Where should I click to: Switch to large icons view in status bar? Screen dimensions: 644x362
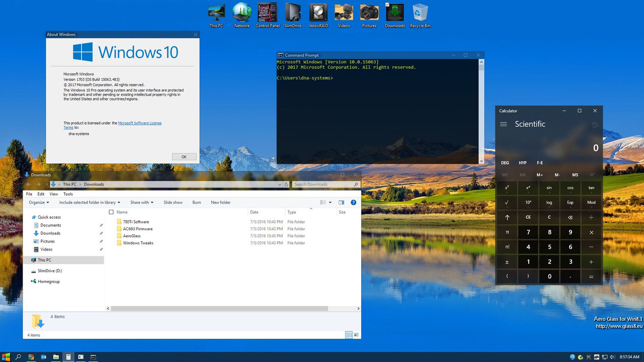356,335
